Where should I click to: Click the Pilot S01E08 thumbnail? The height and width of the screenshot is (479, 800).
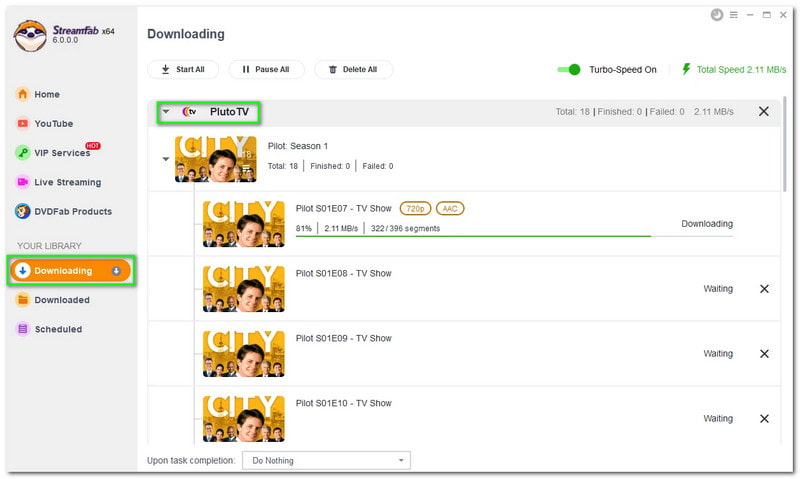point(243,289)
